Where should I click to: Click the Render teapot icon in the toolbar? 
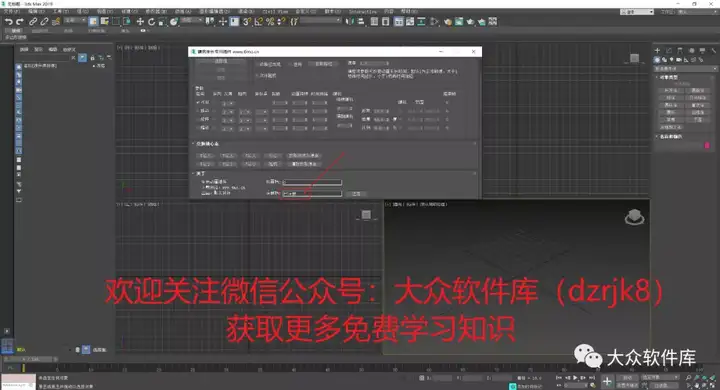[x=470, y=22]
